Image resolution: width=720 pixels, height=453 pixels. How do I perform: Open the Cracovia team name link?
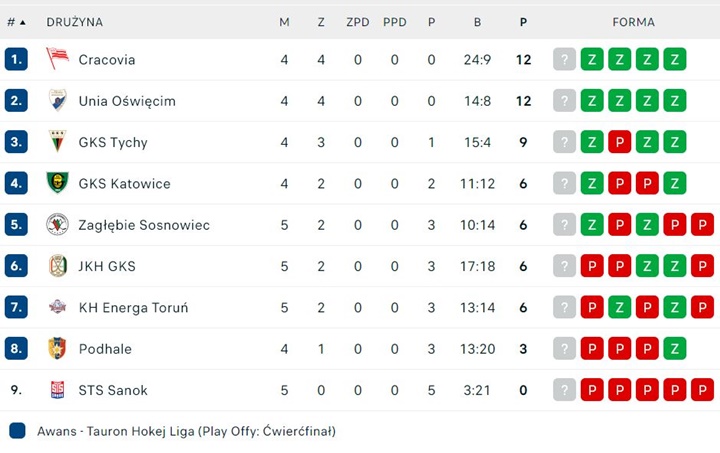pos(107,60)
